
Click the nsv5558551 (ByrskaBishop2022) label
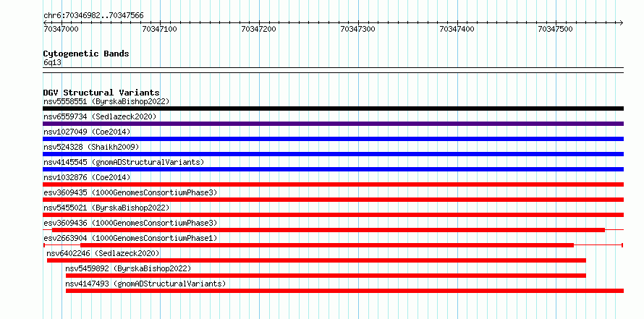(x=106, y=101)
